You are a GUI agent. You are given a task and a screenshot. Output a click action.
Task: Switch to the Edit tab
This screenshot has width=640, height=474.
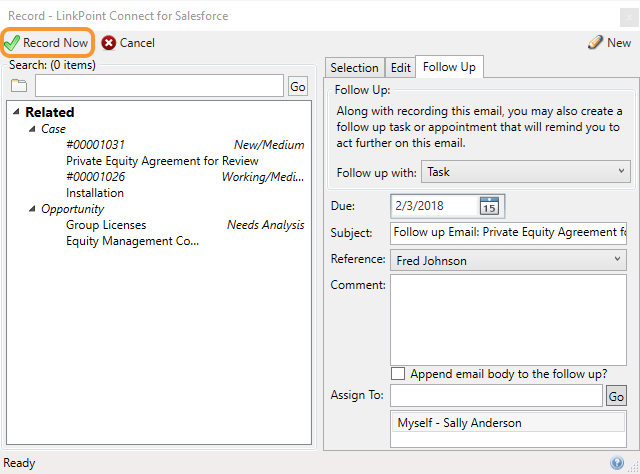tap(400, 67)
